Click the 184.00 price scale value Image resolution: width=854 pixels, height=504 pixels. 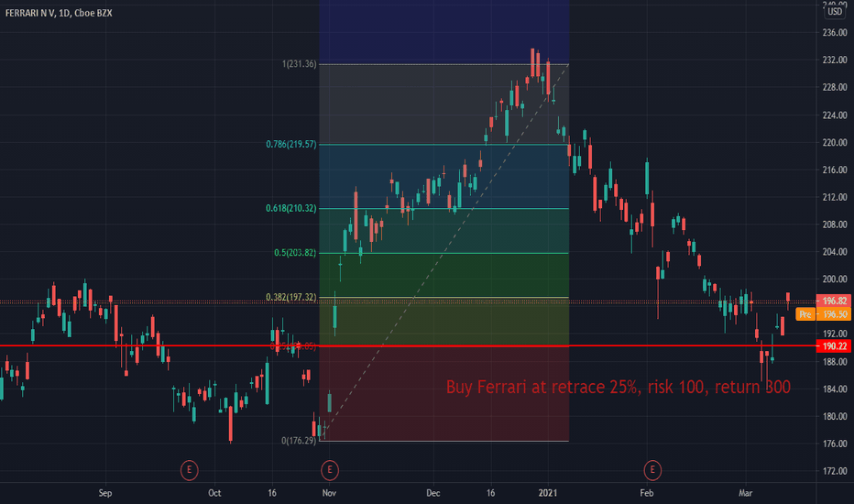(x=835, y=389)
